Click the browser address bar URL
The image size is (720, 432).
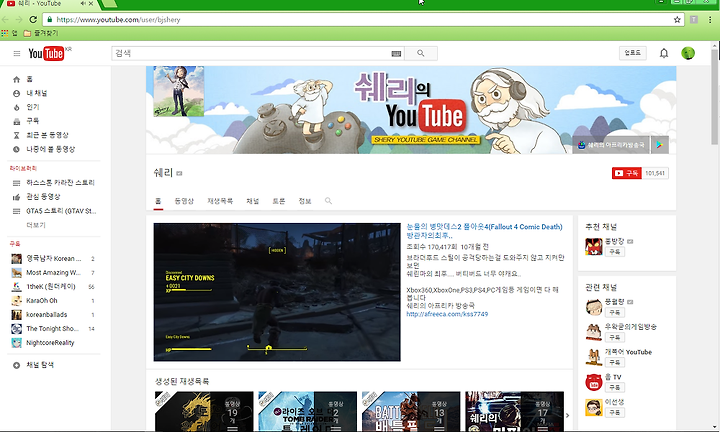[x=118, y=20]
